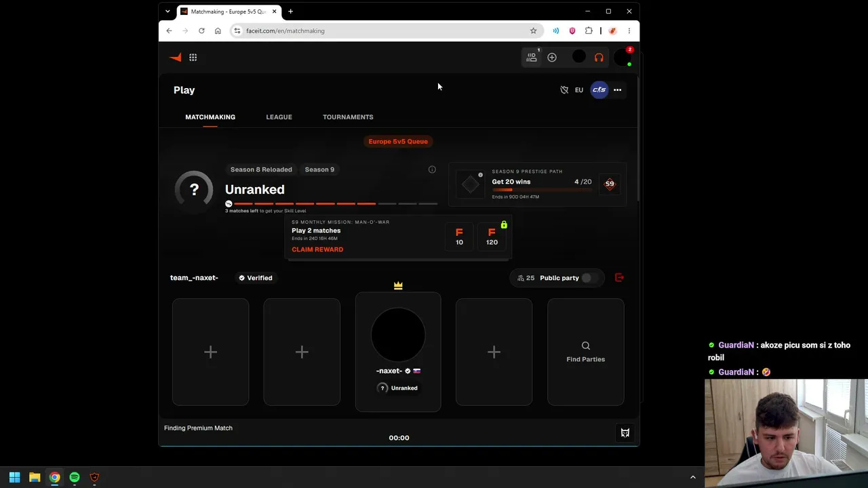
Task: Click the skill level progress bar
Action: click(x=332, y=203)
